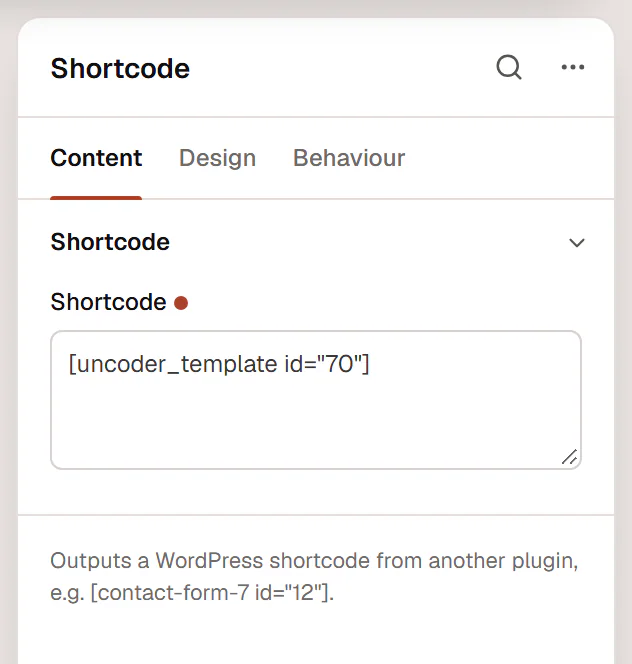Click the Shortcode field label
This screenshot has height=664, width=632.
pos(108,302)
